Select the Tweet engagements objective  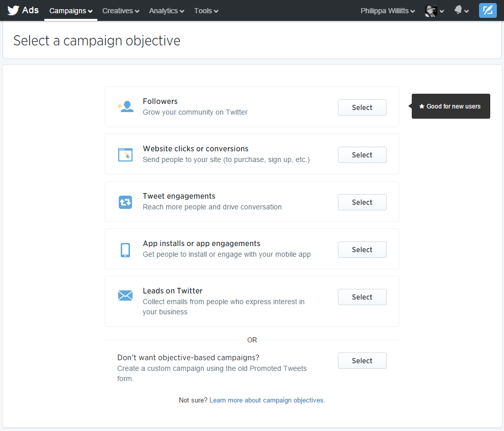click(362, 202)
